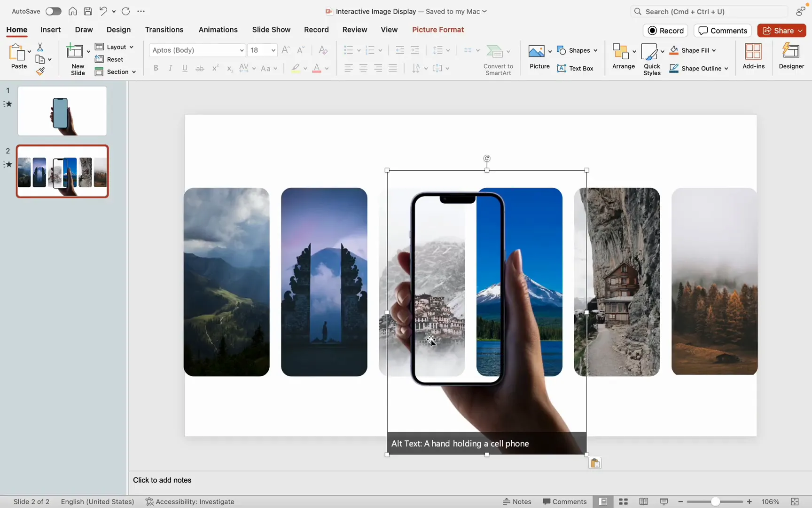812x508 pixels.
Task: Open the font name dropdown
Action: [242, 50]
